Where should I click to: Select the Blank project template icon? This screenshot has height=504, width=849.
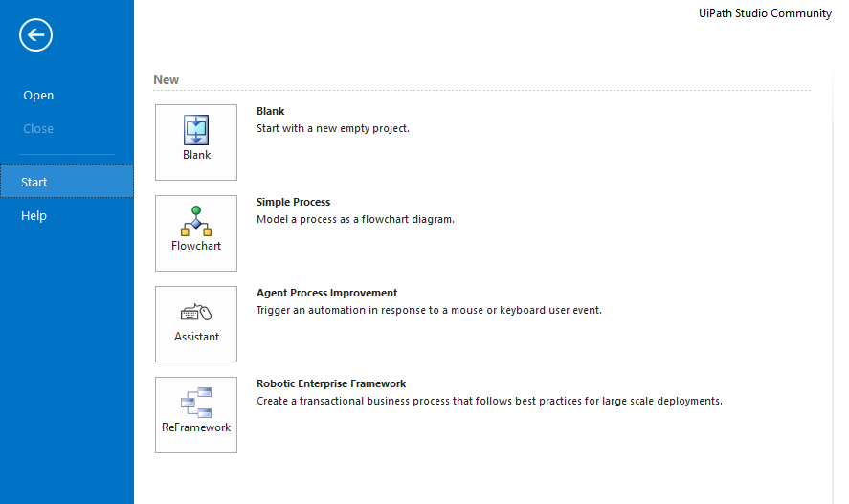[x=196, y=129]
